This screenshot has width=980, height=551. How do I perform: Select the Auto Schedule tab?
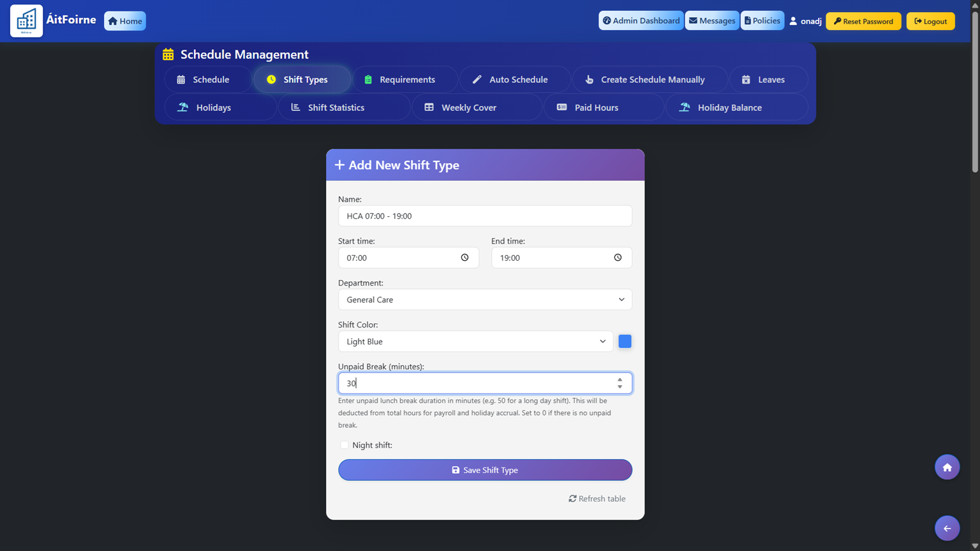(x=515, y=80)
